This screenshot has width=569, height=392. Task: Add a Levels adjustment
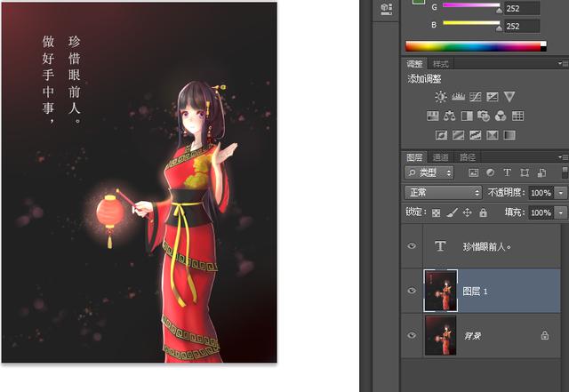[x=459, y=97]
